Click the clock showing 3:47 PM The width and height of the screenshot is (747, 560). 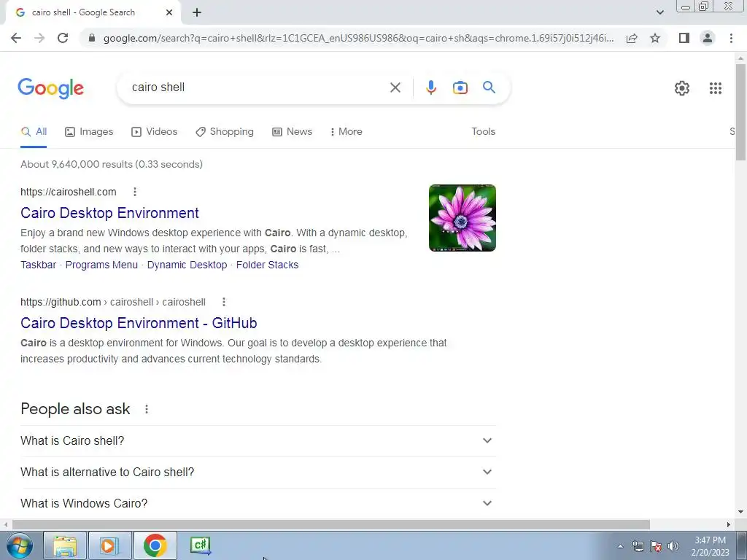[x=711, y=546]
